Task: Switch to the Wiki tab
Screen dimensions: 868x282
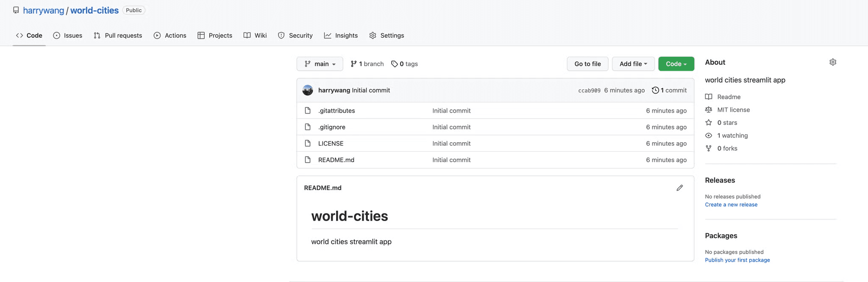Action: [255, 36]
